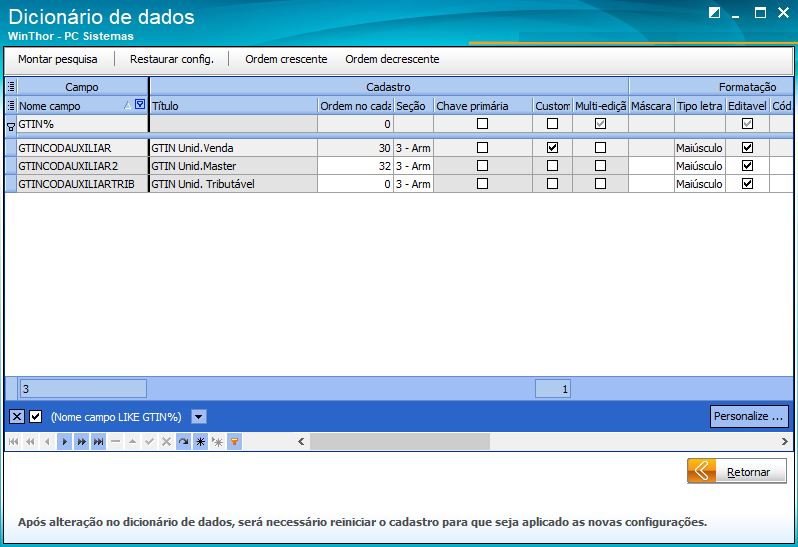Click the Campo band row selector icon
Screen dimensions: 798x547
(x=11, y=87)
